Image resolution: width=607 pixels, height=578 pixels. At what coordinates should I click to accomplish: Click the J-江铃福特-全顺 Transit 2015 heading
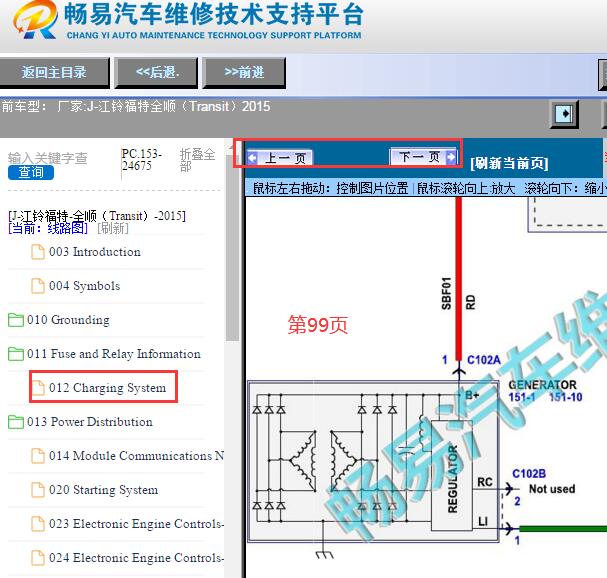click(97, 216)
